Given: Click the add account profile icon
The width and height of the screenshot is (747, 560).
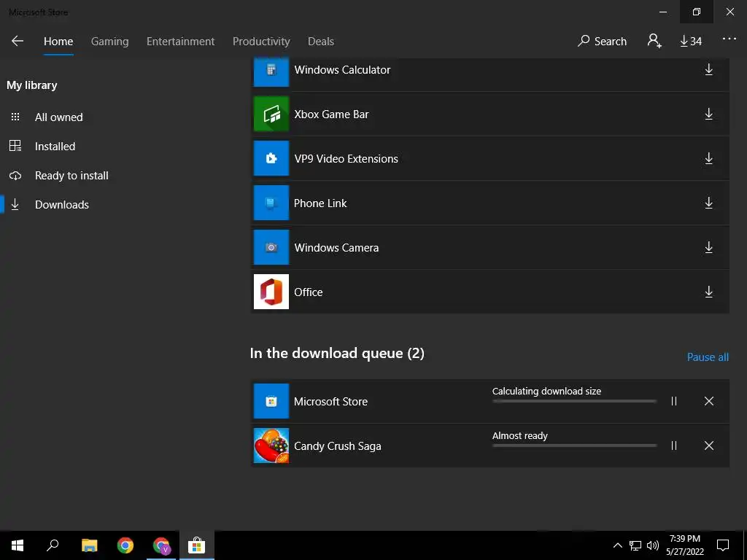Looking at the screenshot, I should (x=654, y=41).
